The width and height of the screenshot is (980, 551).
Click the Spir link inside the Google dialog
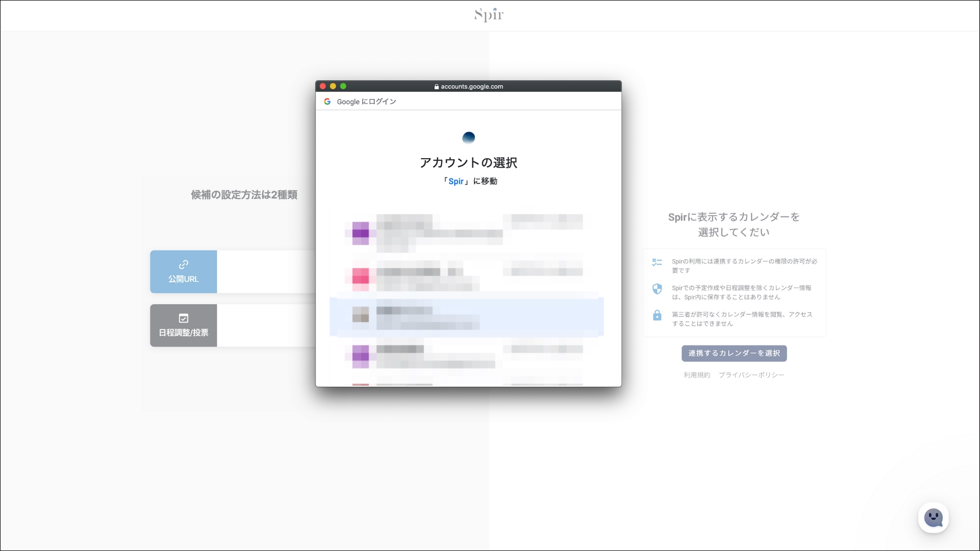[455, 181]
